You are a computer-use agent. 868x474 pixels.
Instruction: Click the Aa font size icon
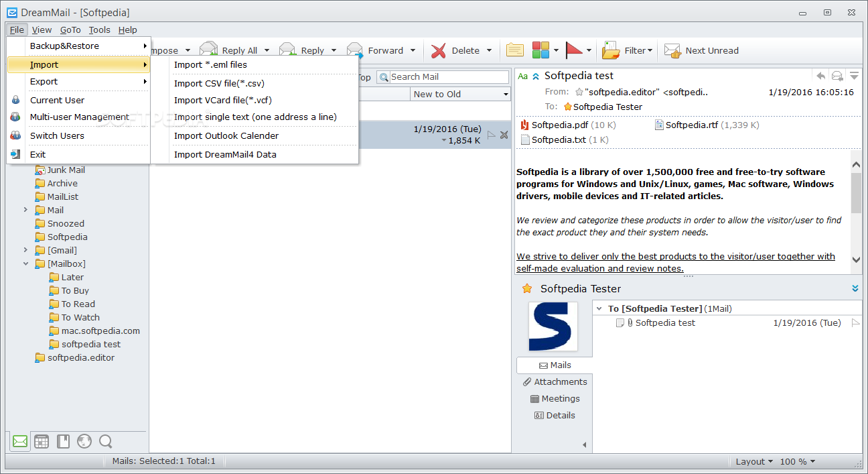[x=522, y=76]
